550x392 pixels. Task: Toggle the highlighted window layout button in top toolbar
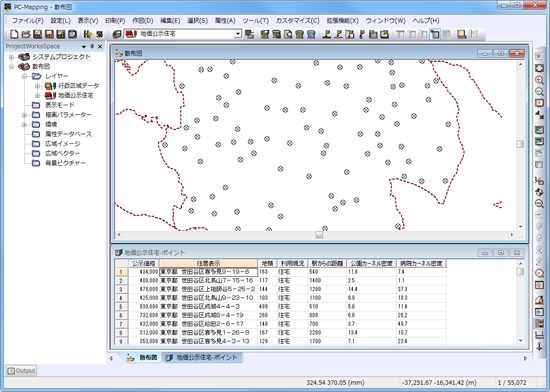(x=435, y=34)
